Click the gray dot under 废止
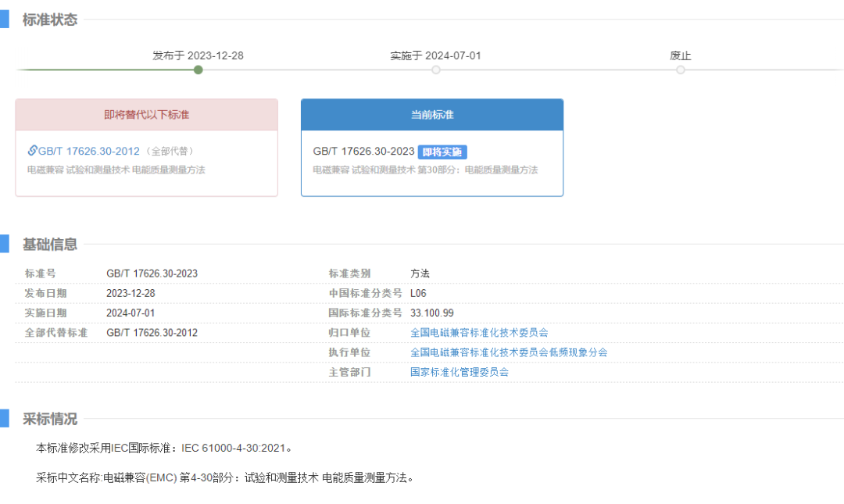844x504 pixels. pyautogui.click(x=681, y=69)
